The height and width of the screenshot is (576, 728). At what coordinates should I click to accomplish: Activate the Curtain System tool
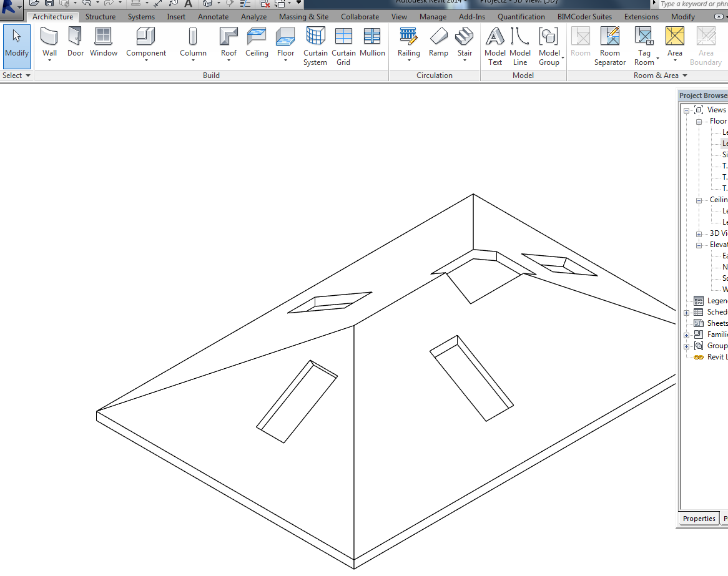[x=315, y=46]
